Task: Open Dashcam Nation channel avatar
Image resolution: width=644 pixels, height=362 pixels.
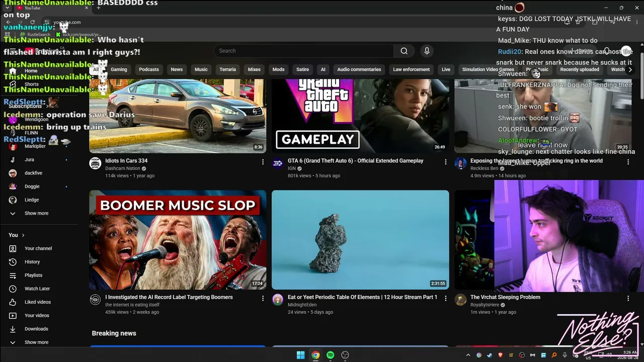Action: tap(95, 163)
